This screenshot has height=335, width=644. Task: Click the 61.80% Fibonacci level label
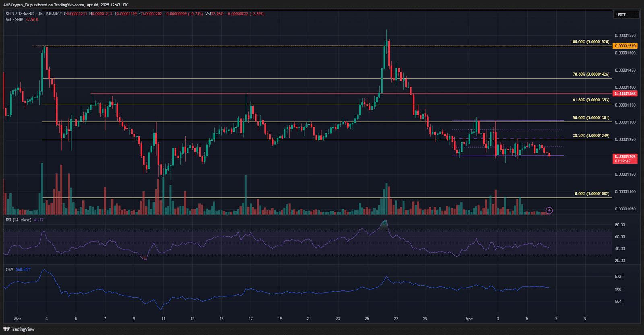[x=590, y=100]
